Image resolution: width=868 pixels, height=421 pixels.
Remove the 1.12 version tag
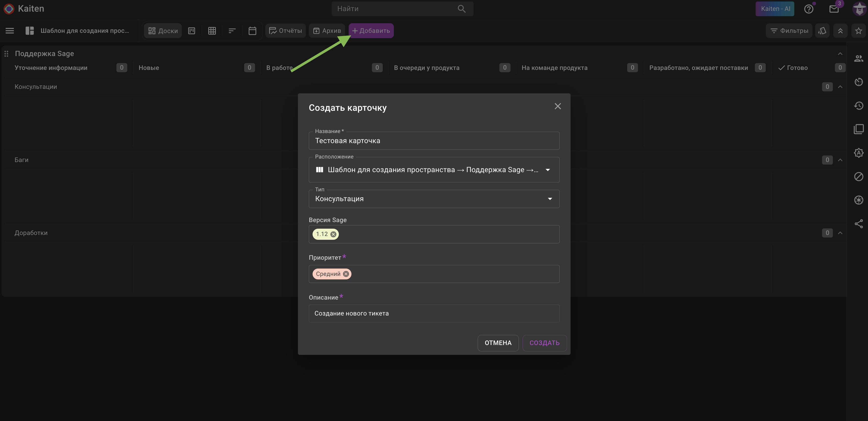pos(333,234)
